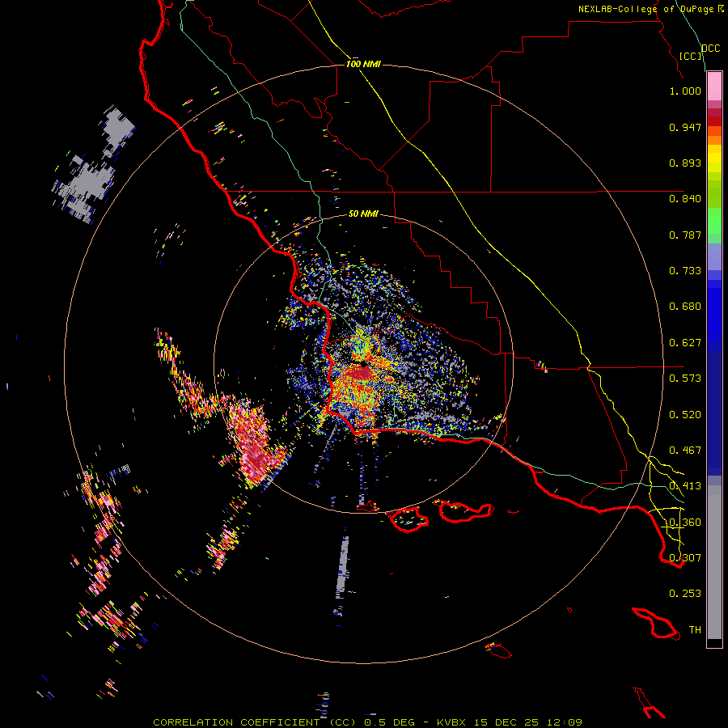Screen dimensions: 728x728
Task: Click the 0.253 legend value
Action: click(685, 594)
